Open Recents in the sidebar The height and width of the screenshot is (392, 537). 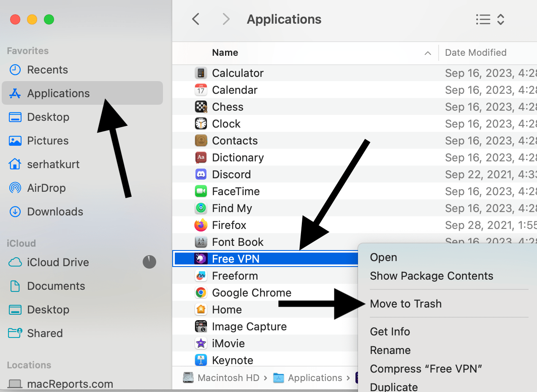(x=82, y=70)
